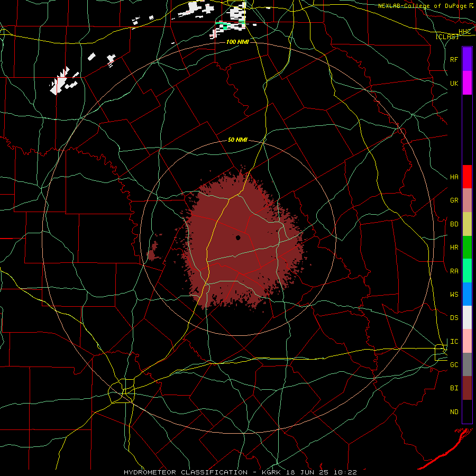Click the Hydrometeor Classification KGRK caption
The width and height of the screenshot is (476, 476).
click(x=240, y=472)
